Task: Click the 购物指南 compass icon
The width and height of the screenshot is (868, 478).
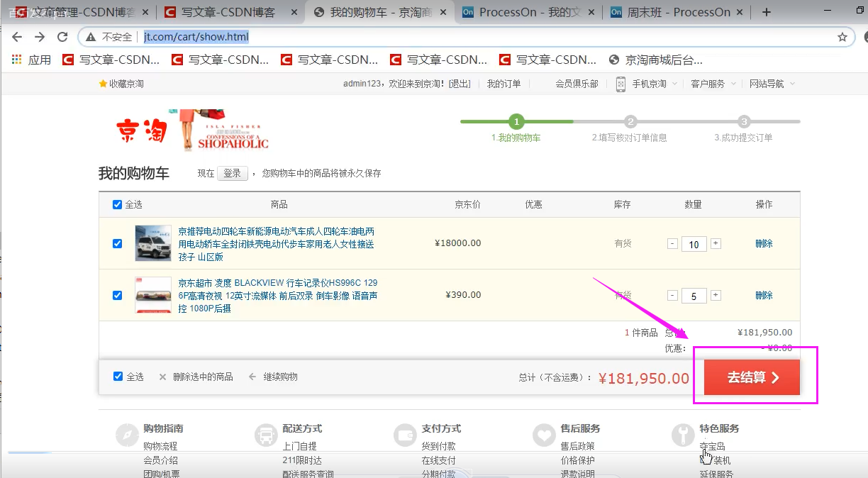Action: [127, 434]
